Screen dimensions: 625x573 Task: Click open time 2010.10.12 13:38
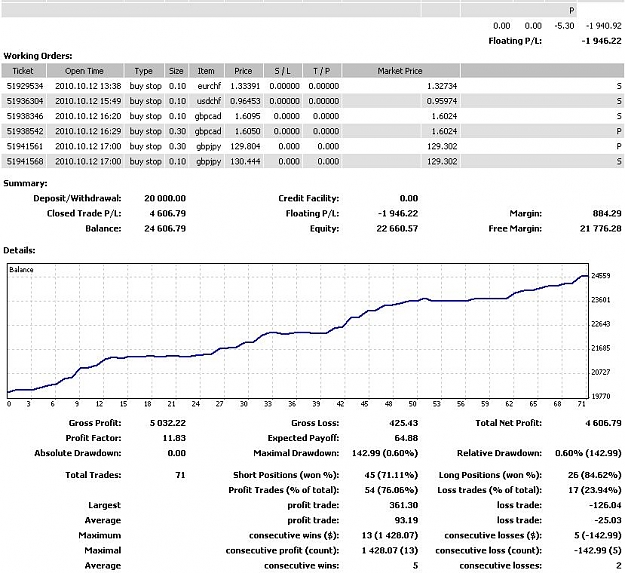pos(88,86)
